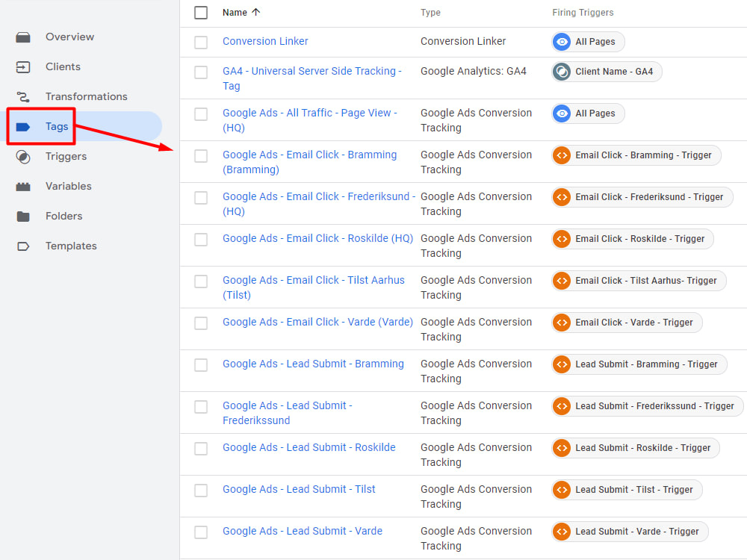
Task: Click the eye icon in Conversion Linker's All Pages trigger
Action: [x=562, y=42]
